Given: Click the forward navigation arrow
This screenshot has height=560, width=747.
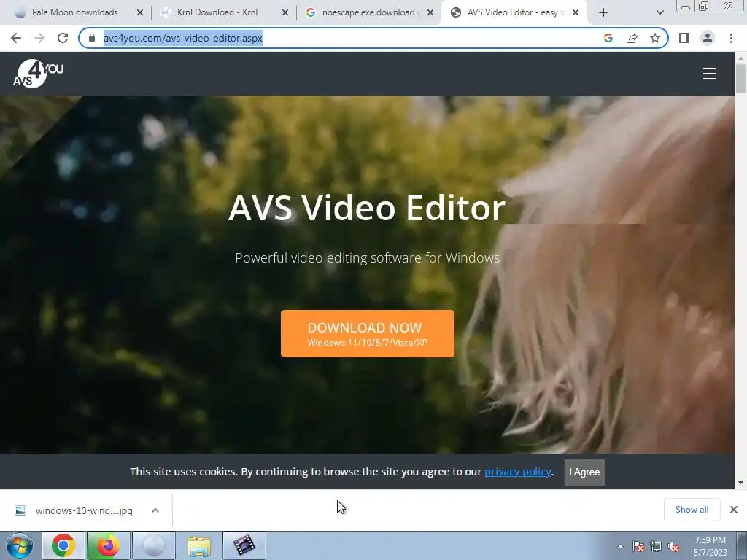Looking at the screenshot, I should [x=39, y=38].
